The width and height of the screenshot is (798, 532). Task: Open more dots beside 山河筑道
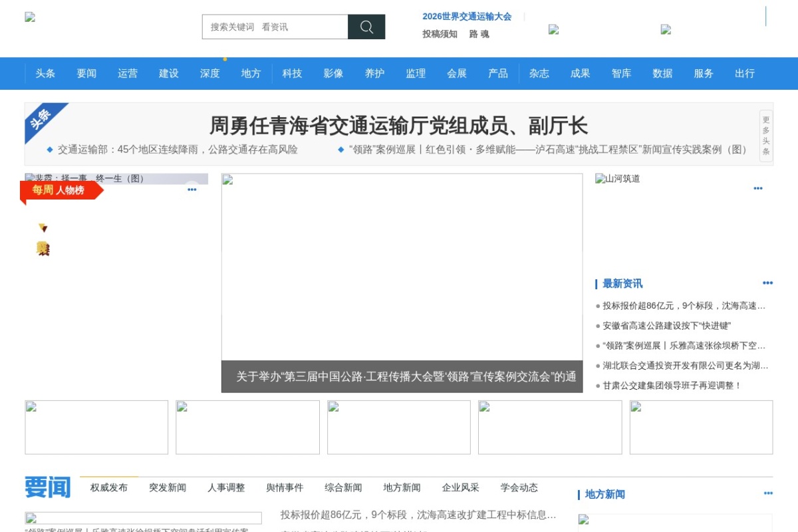(x=757, y=188)
